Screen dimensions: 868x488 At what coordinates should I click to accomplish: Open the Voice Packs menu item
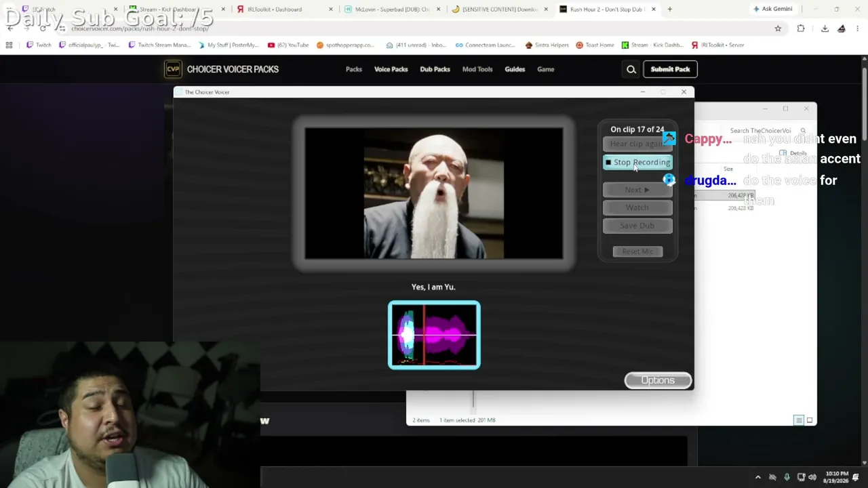coord(391,69)
